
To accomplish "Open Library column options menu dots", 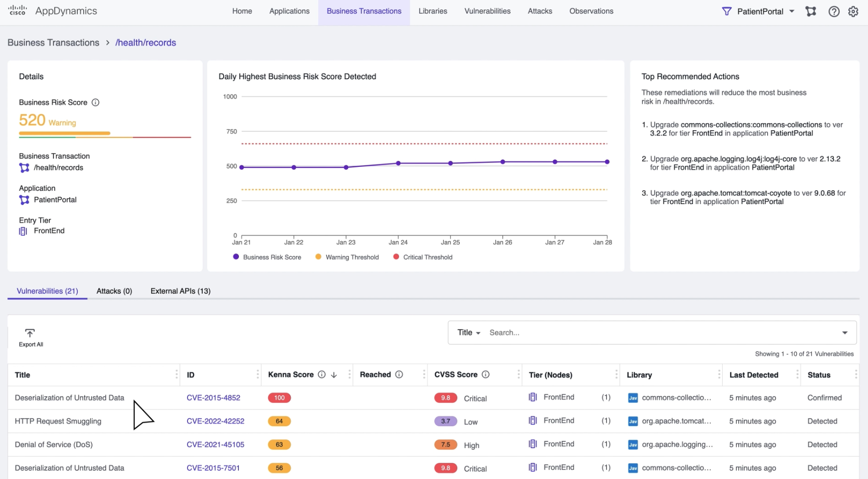I will point(719,374).
